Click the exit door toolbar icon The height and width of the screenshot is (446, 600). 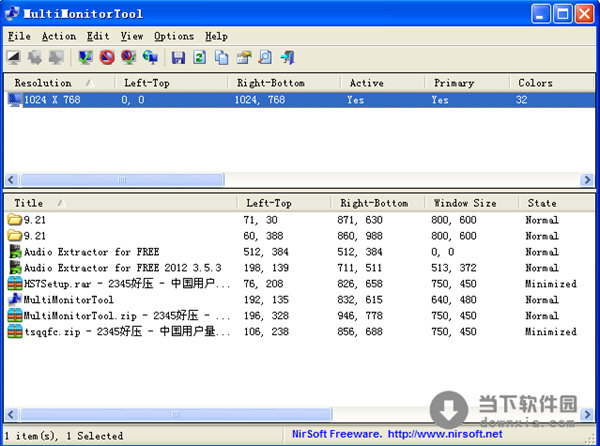[x=287, y=58]
